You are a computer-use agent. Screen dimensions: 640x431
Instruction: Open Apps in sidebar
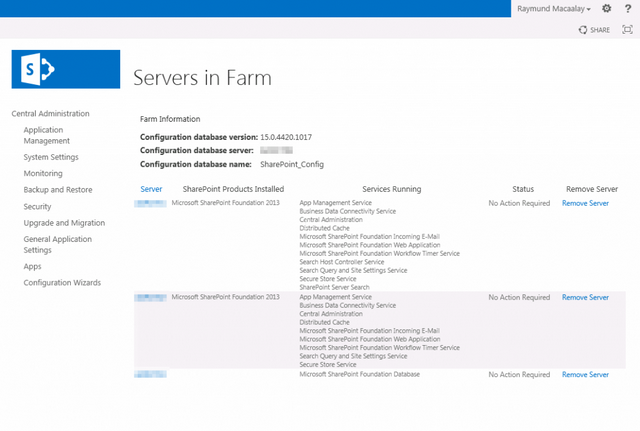point(32,267)
